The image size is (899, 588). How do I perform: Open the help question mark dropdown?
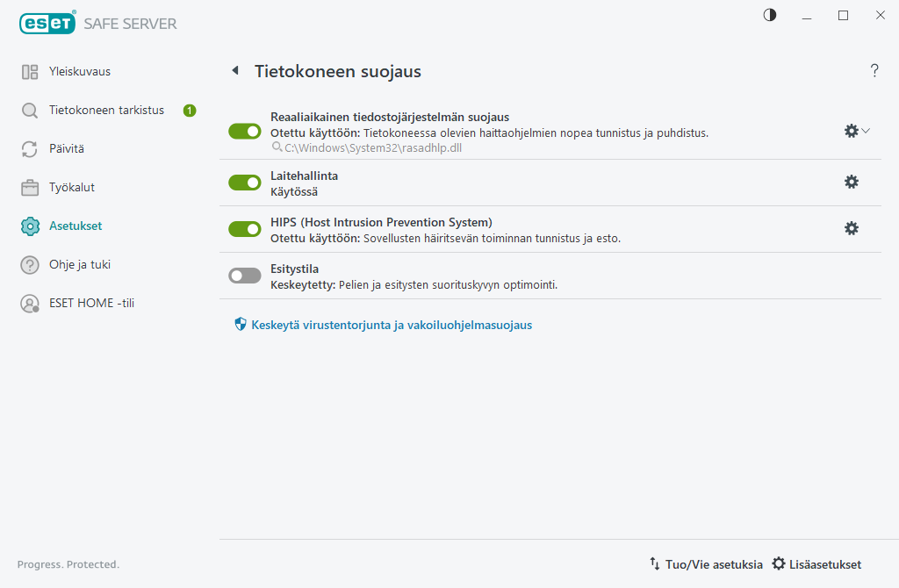tap(874, 71)
